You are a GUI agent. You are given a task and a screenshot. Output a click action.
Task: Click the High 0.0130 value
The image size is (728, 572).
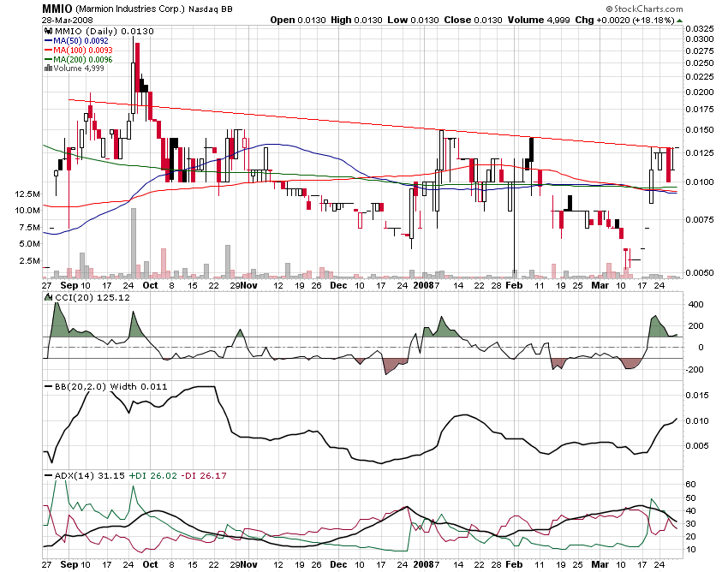tap(356, 20)
